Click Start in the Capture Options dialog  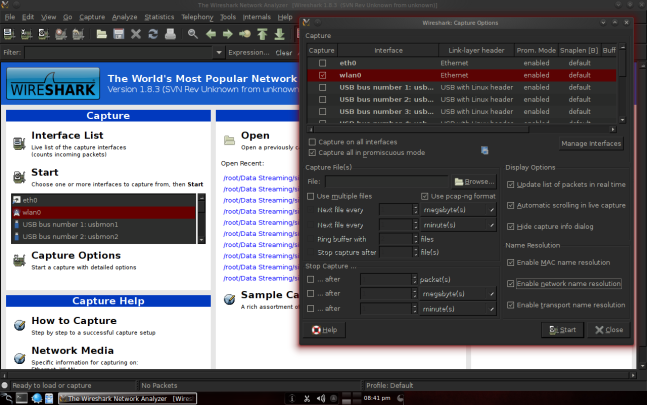click(x=562, y=330)
